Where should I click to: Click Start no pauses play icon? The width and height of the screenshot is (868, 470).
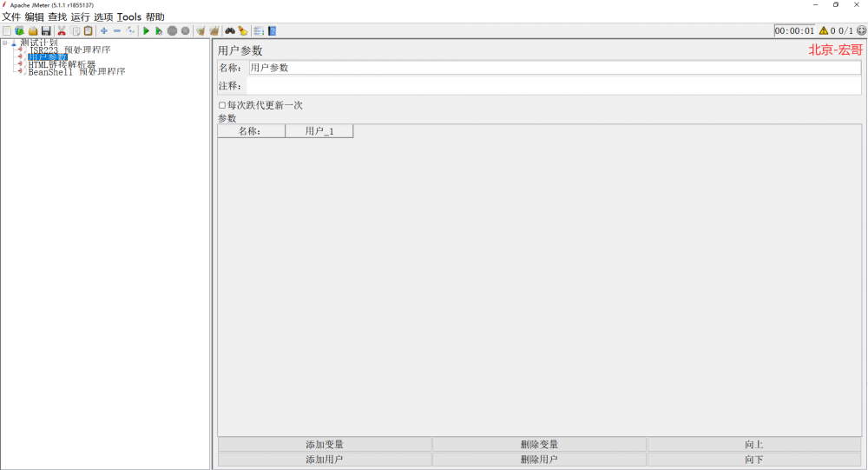coord(159,31)
